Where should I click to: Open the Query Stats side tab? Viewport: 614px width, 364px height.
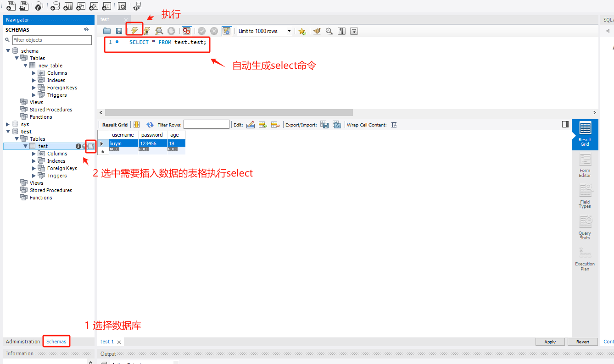click(585, 228)
